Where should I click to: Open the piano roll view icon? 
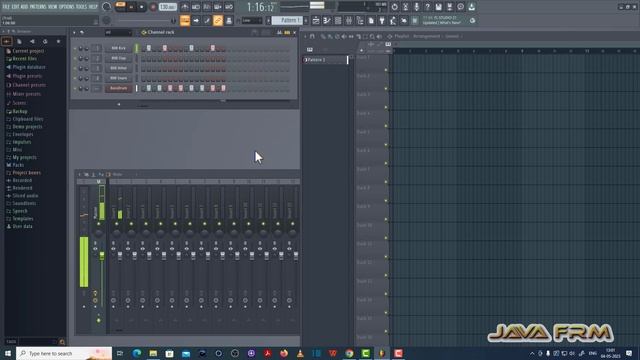[x=327, y=20]
